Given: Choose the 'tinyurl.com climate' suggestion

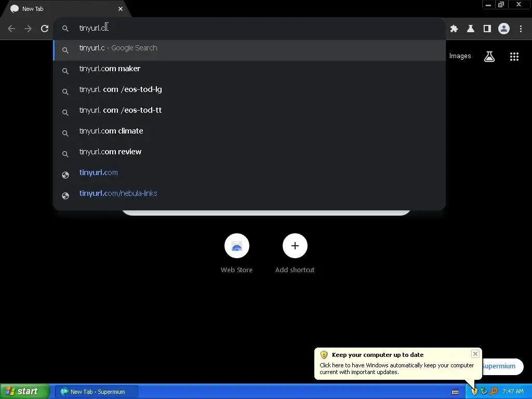Looking at the screenshot, I should pos(249,133).
